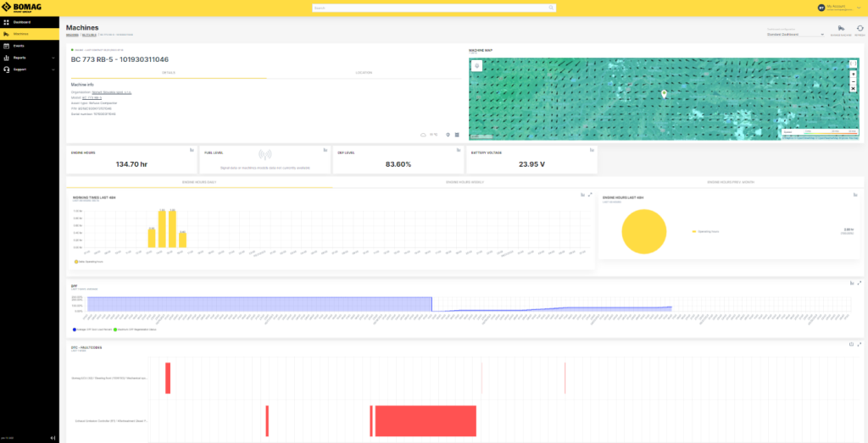Click the yellow Operating hours pie chart
The height and width of the screenshot is (443, 868).
click(x=644, y=232)
